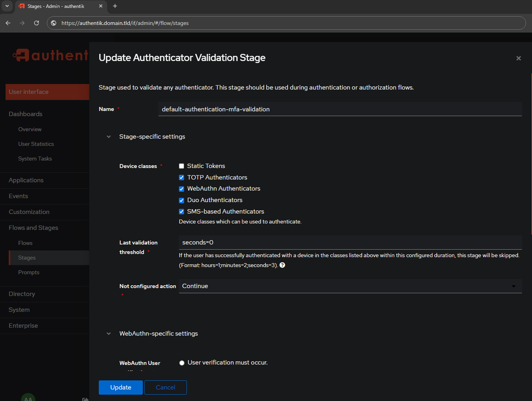The width and height of the screenshot is (532, 401).
Task: Click the 'Device classes' field label
Action: point(138,166)
